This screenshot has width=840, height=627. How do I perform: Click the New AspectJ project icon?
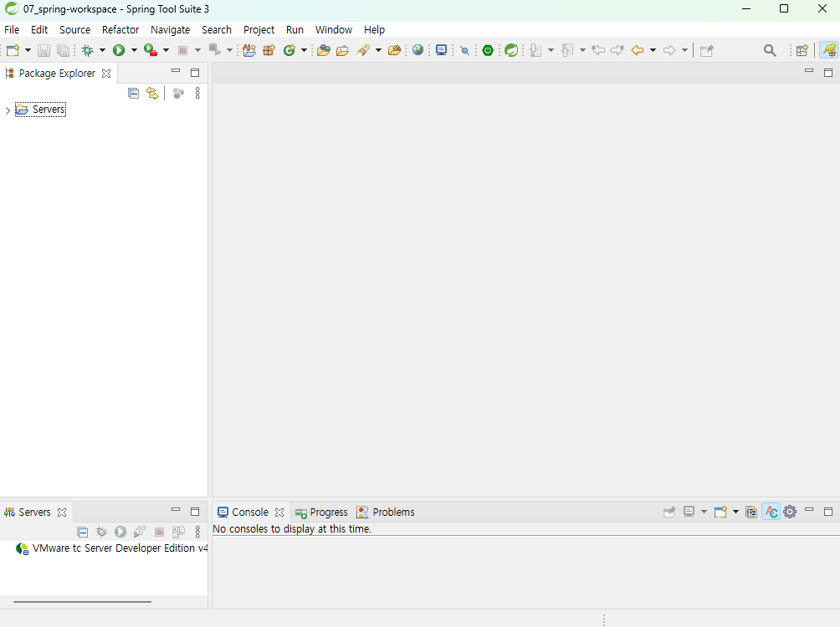pos(249,50)
